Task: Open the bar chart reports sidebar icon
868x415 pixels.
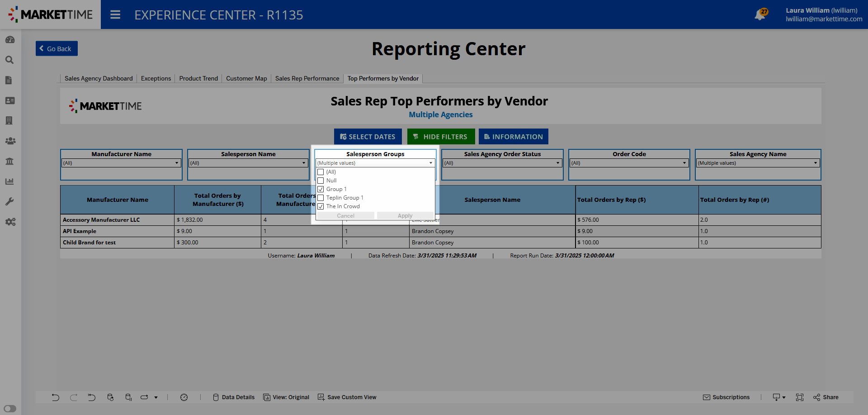Action: (9, 181)
